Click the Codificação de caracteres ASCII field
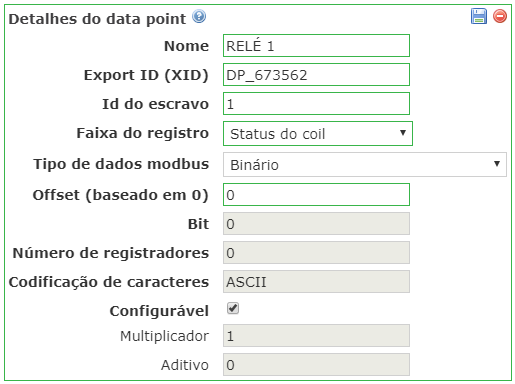The width and height of the screenshot is (515, 384). coord(316,282)
